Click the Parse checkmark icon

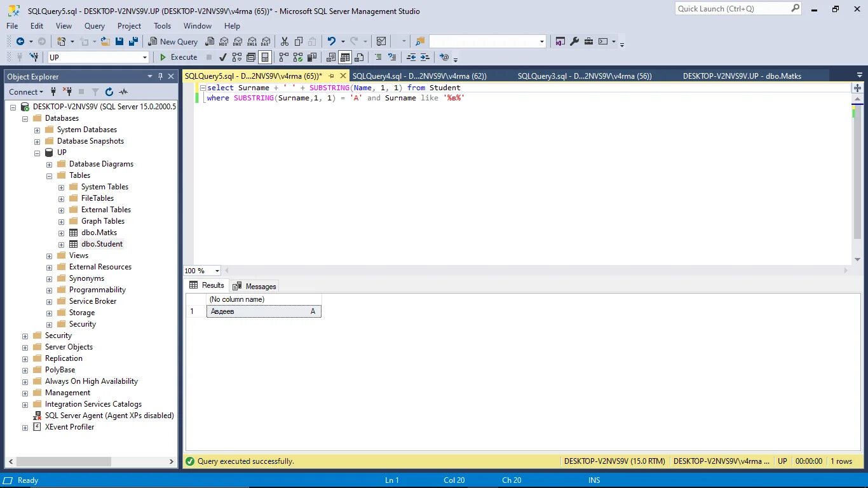click(x=223, y=57)
